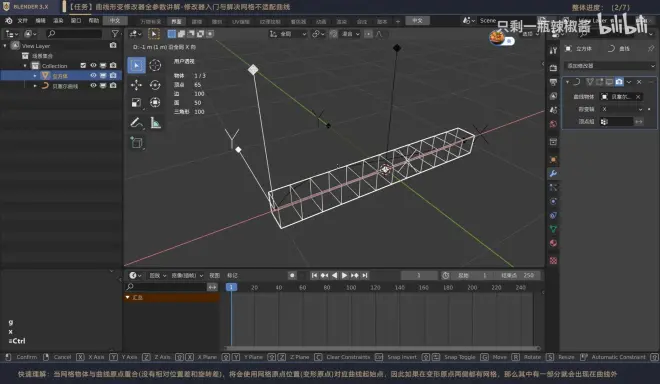Screen dimensions: 660x384
Task: Select the Annotate tool
Action: tap(136, 123)
